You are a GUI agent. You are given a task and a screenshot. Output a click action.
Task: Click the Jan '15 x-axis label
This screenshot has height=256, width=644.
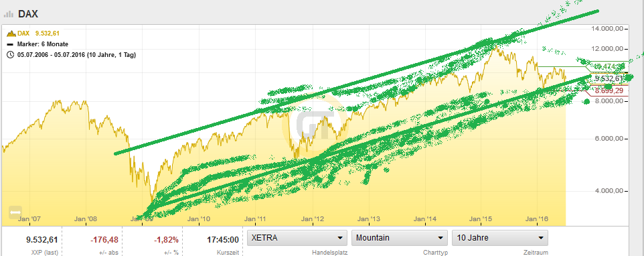pos(481,218)
